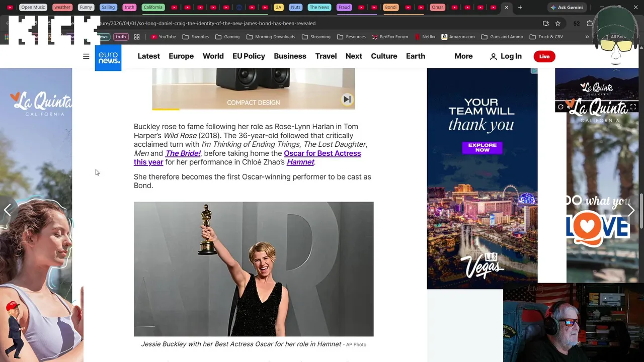Open the Funny tab group
This screenshot has width=644, height=362.
pyautogui.click(x=86, y=7)
